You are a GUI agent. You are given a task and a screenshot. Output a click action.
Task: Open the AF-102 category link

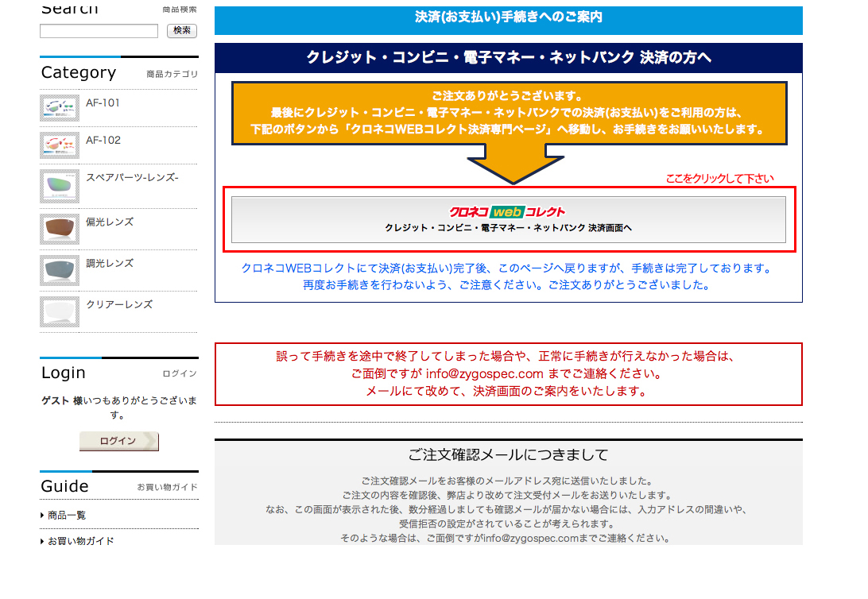pos(103,141)
